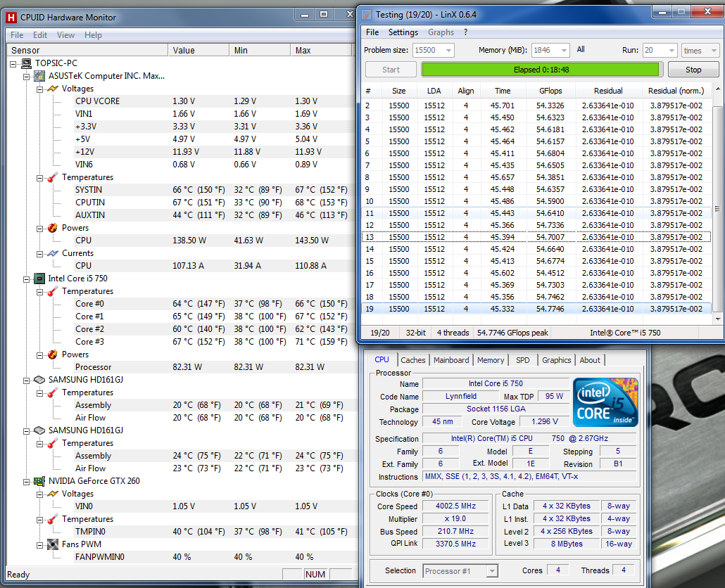This screenshot has width=725, height=588.
Task: Click the first SAMSUNG HD161GJ drive icon
Action: pos(39,380)
